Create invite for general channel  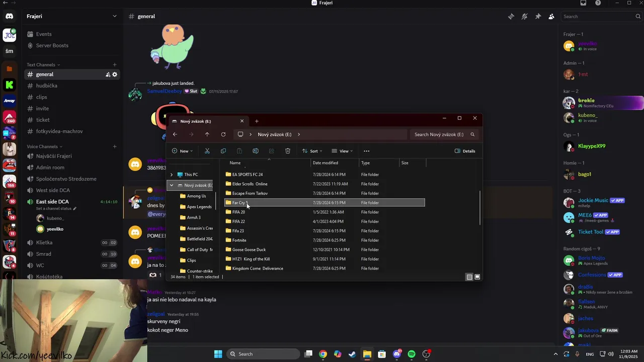[x=108, y=74]
